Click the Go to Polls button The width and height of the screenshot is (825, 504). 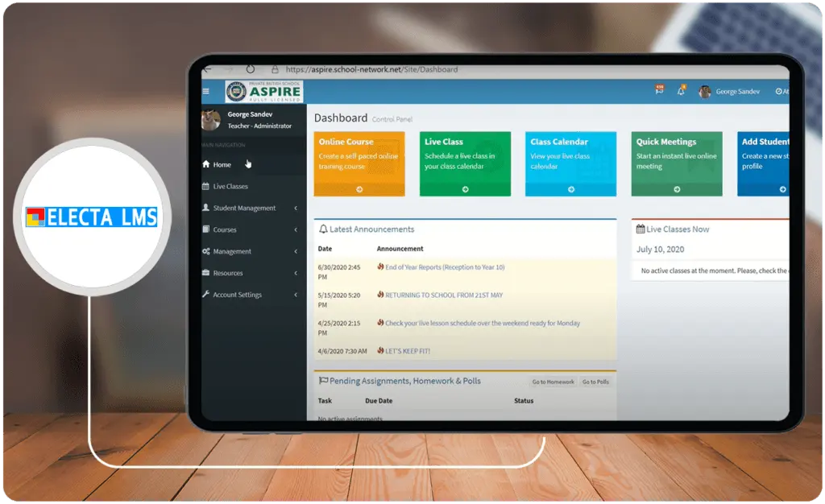595,382
